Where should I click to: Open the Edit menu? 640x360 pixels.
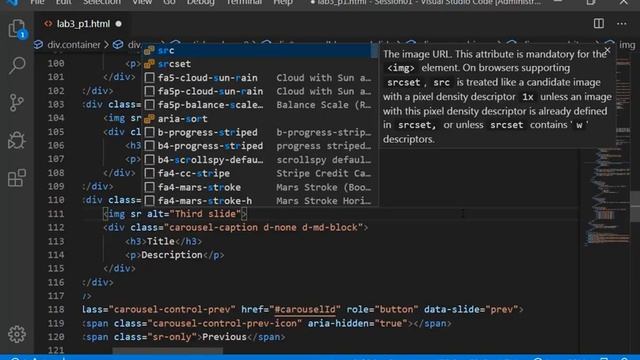[x=64, y=2]
